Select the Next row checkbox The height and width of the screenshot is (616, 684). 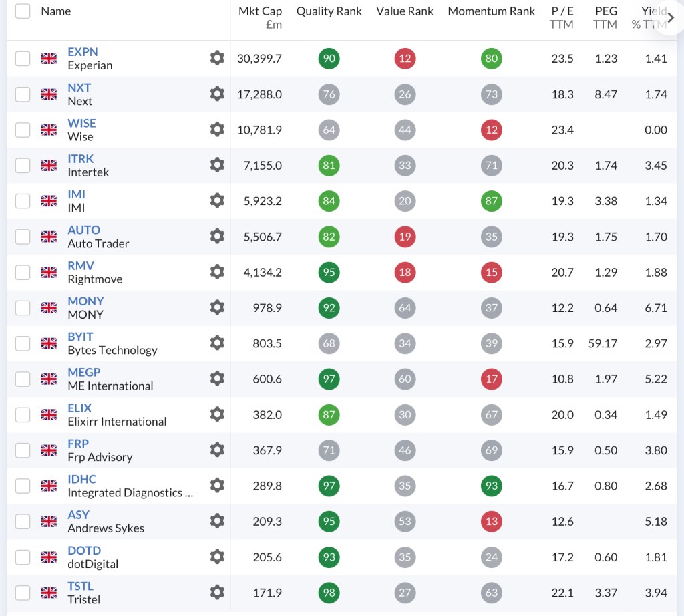[23, 94]
